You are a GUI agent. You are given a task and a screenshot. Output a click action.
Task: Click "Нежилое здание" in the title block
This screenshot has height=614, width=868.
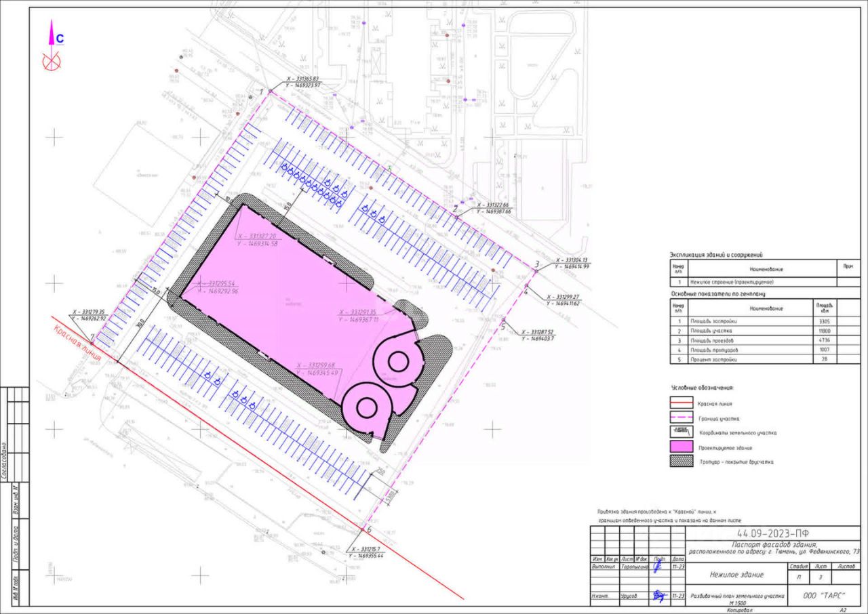click(x=737, y=575)
